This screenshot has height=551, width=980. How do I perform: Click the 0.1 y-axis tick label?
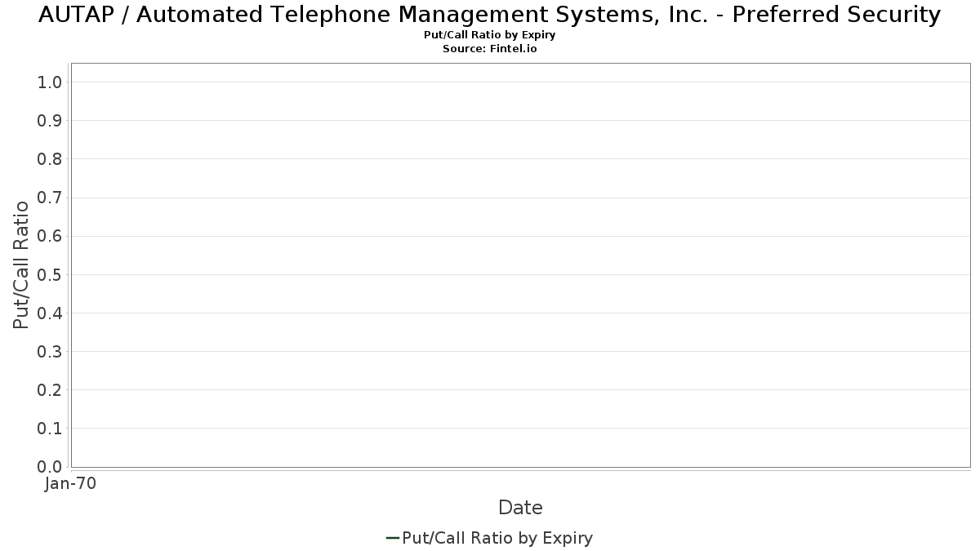[x=50, y=428]
